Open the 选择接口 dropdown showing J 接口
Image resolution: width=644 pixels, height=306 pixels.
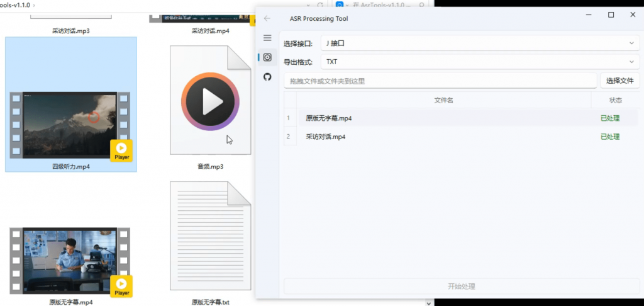pyautogui.click(x=479, y=43)
